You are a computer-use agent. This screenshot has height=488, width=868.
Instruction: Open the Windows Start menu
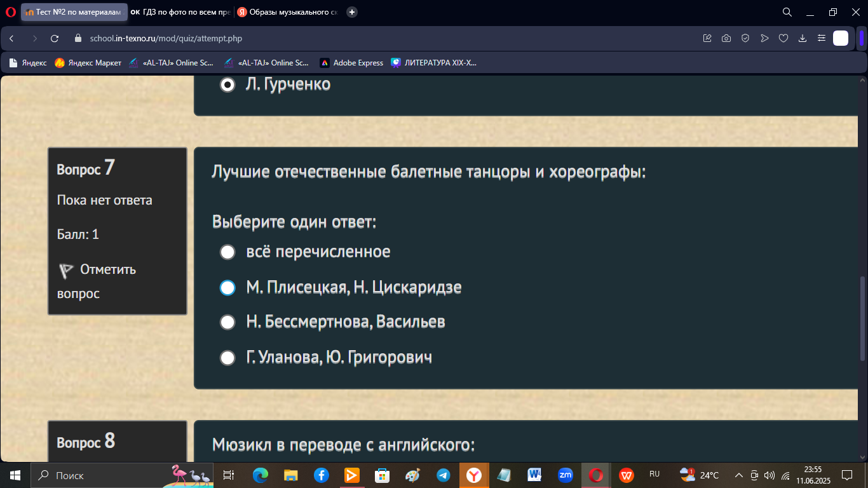click(x=15, y=475)
